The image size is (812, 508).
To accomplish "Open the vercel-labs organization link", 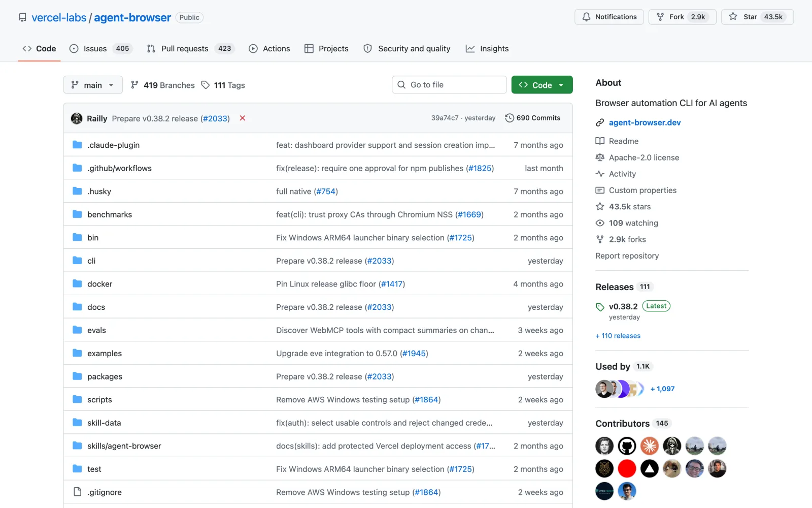I will (x=59, y=18).
